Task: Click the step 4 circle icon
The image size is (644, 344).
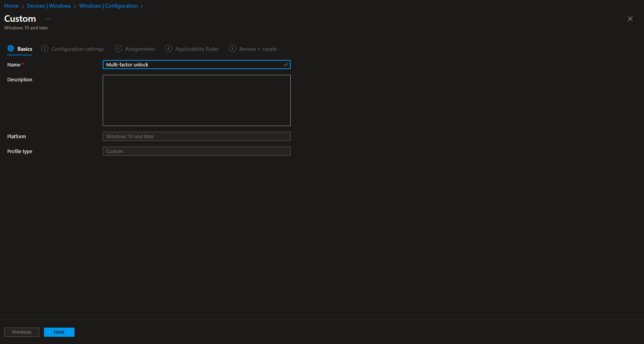Action: coord(168,48)
